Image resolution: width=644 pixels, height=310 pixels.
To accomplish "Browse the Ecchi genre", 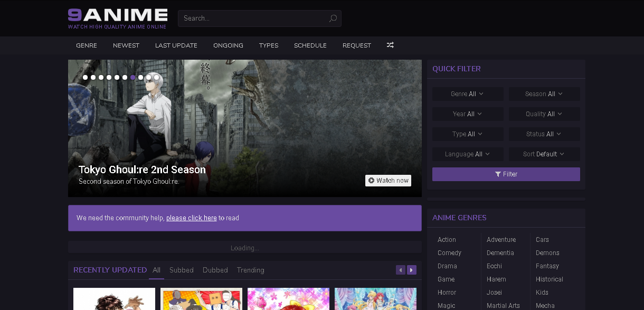I will (x=494, y=266).
